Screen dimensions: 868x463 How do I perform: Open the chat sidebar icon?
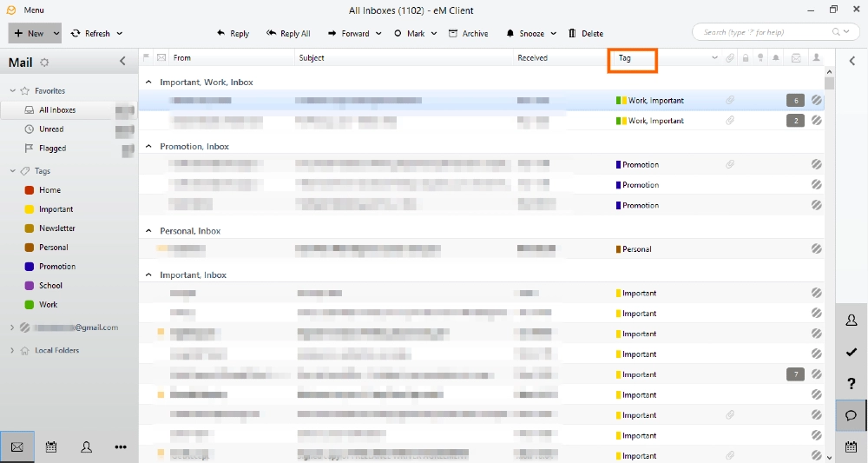pos(852,415)
